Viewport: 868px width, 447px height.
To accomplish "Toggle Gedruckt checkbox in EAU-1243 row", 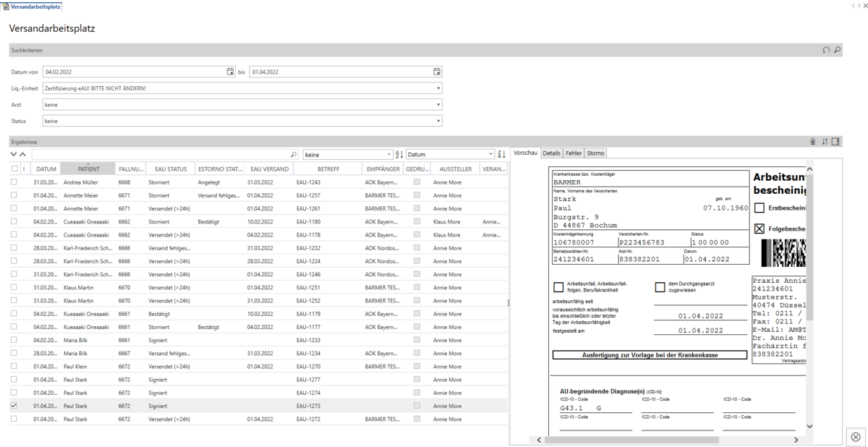I will click(x=417, y=182).
